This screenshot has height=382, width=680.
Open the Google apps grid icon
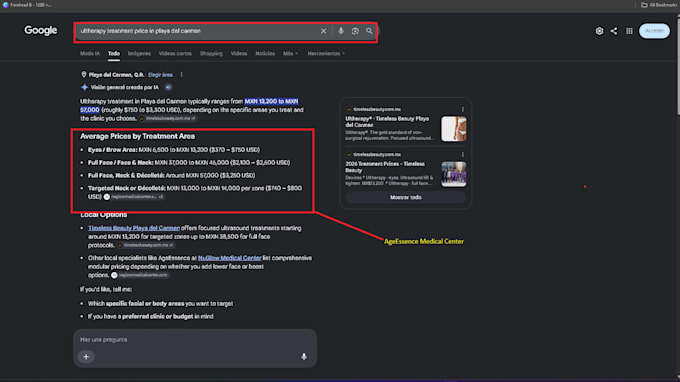tap(629, 31)
